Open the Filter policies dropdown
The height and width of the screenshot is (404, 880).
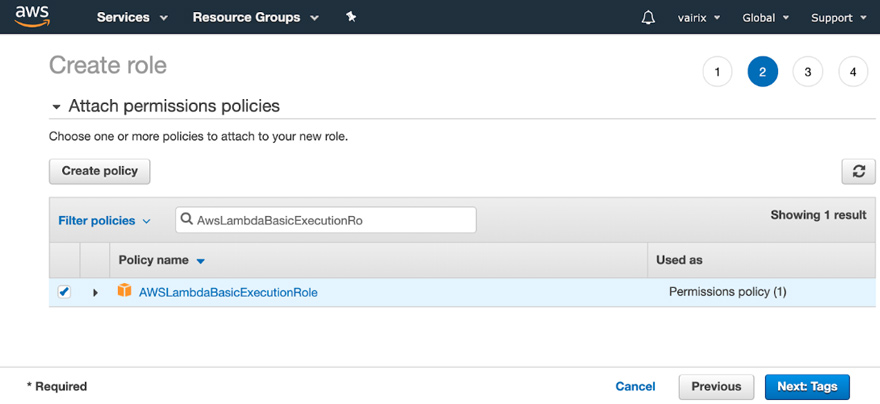click(x=104, y=221)
